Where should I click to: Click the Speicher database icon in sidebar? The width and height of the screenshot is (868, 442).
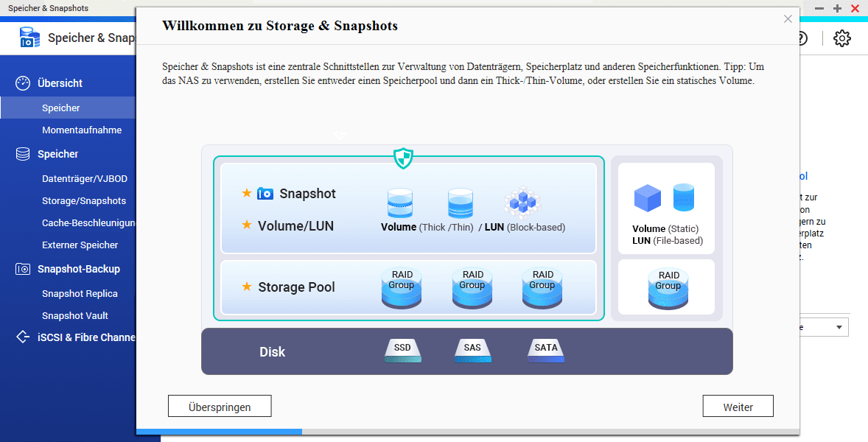pyautogui.click(x=23, y=154)
